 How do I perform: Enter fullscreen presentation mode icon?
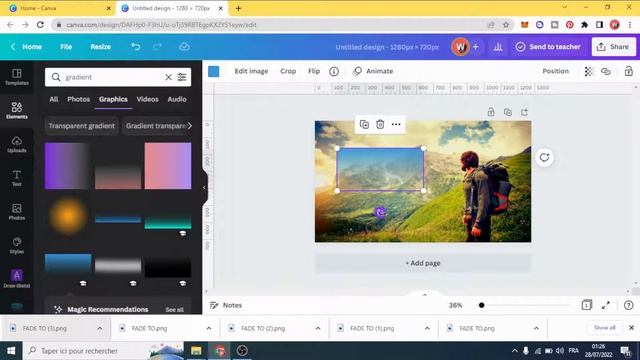tap(606, 305)
